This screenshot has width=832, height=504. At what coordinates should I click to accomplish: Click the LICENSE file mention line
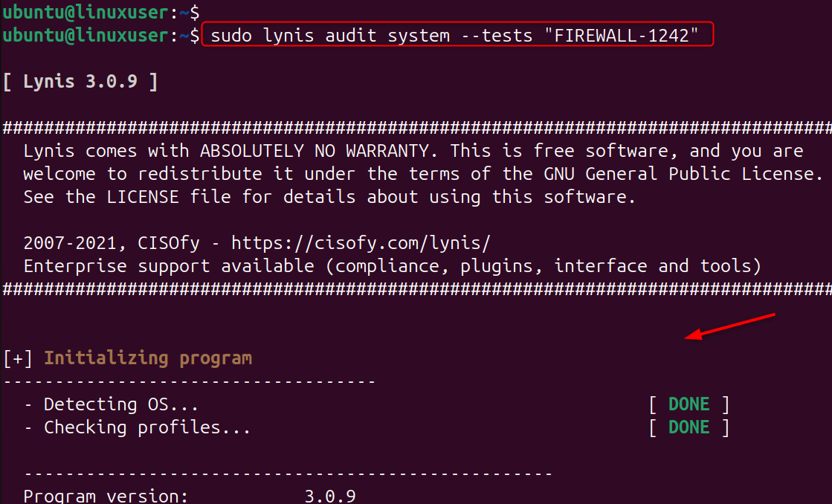point(329,197)
